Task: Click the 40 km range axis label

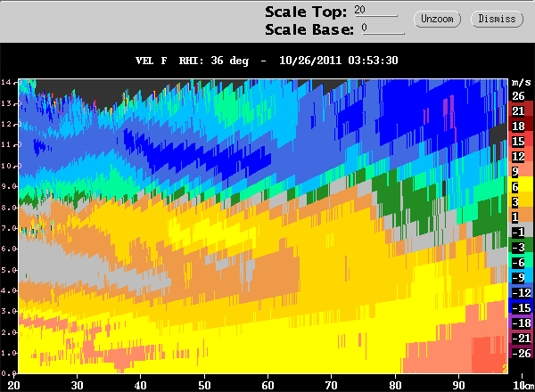Action: 140,386
